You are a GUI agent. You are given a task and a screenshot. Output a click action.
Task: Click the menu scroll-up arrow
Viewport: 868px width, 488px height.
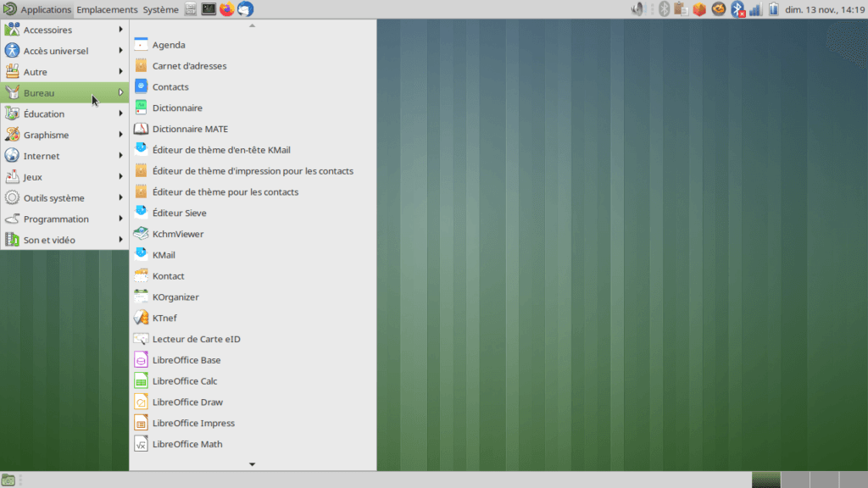pyautogui.click(x=253, y=25)
